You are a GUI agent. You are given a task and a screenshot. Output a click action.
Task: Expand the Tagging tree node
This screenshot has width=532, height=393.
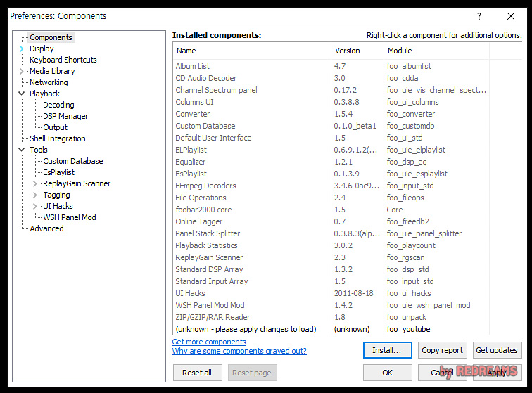pos(35,195)
